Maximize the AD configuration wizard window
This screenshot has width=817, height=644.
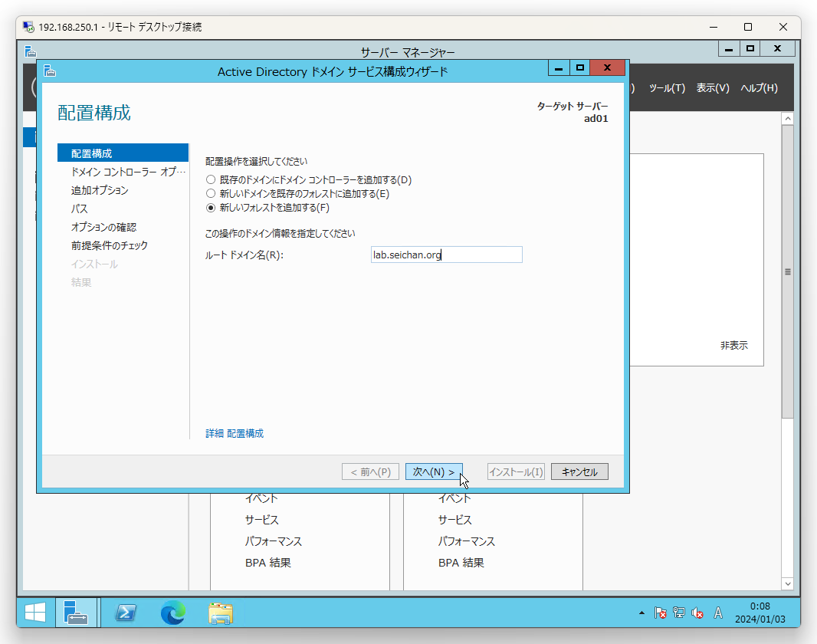click(580, 67)
